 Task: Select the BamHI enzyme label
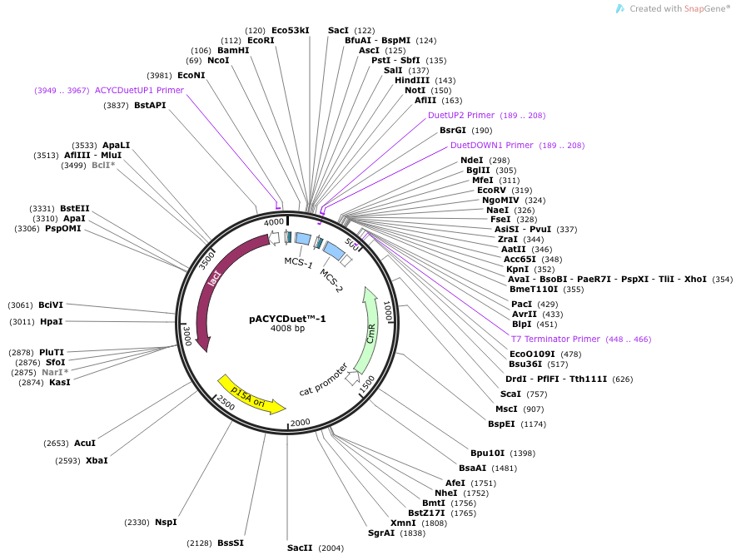pyautogui.click(x=233, y=50)
